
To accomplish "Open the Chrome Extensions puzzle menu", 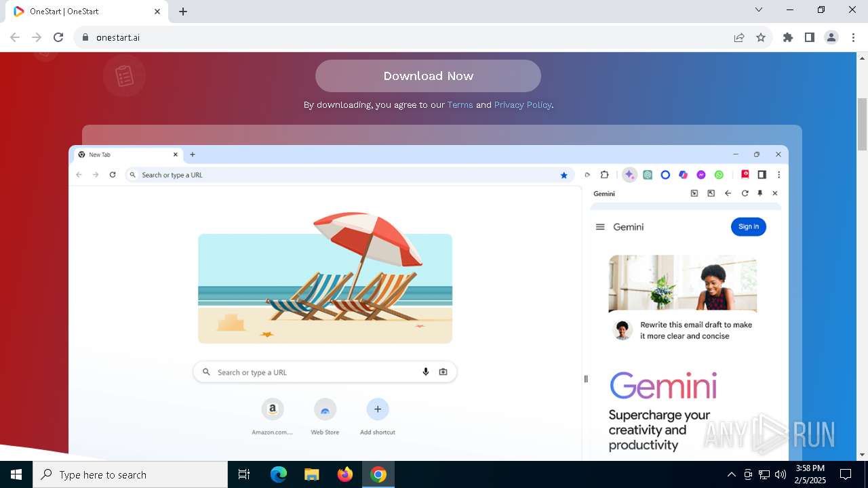I will click(788, 37).
